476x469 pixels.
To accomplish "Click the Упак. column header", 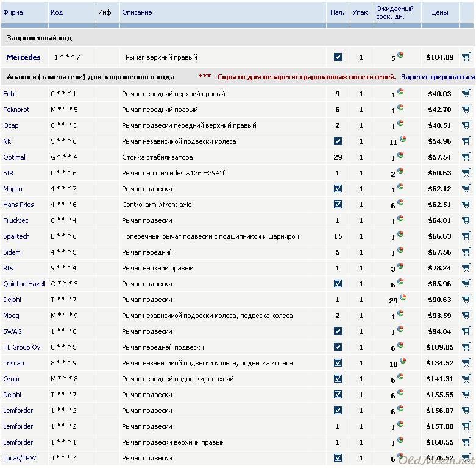I will click(x=361, y=12).
